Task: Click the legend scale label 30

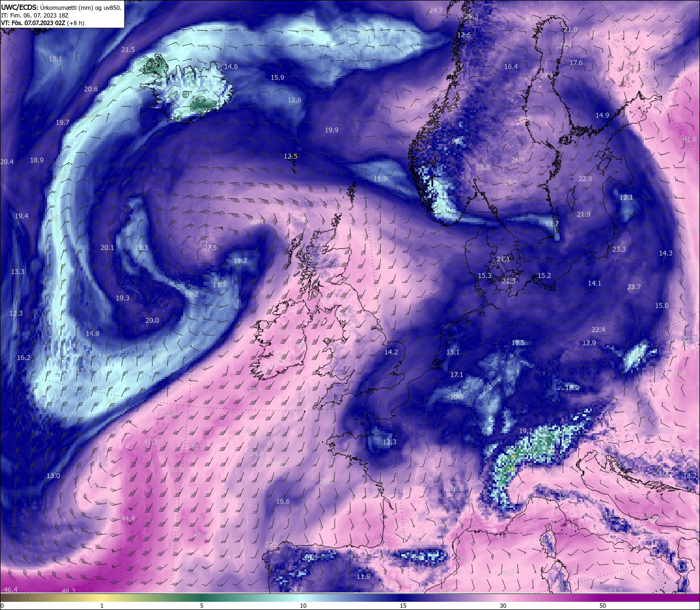Action: pyautogui.click(x=503, y=606)
